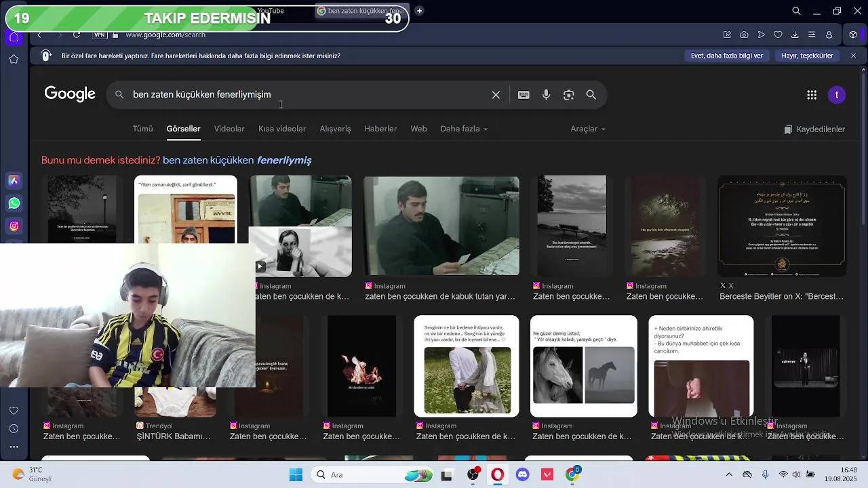Open the wedding couple field image

[467, 366]
